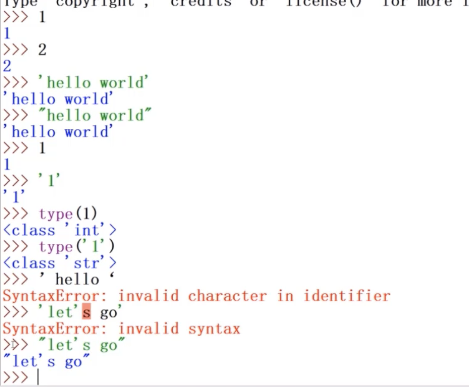This screenshot has height=387, width=469.
Task: Click the blue output value 2
Action: click(x=7, y=66)
